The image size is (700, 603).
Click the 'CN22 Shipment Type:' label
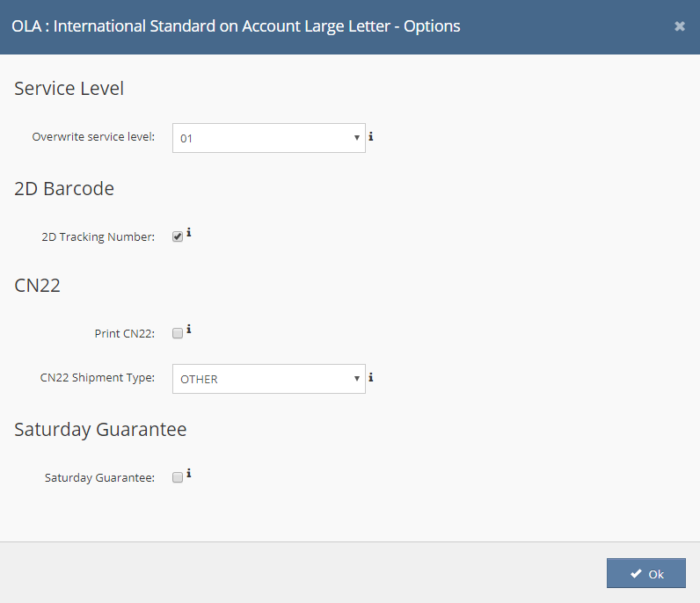tap(97, 378)
